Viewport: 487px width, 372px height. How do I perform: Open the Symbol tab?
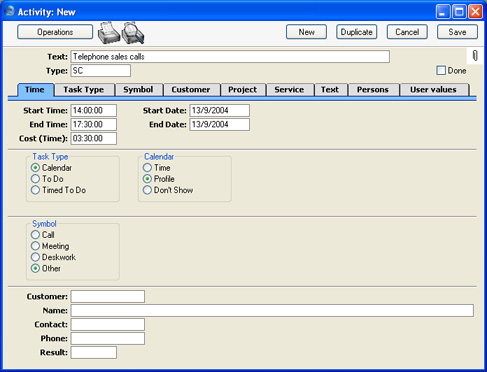pos(138,90)
